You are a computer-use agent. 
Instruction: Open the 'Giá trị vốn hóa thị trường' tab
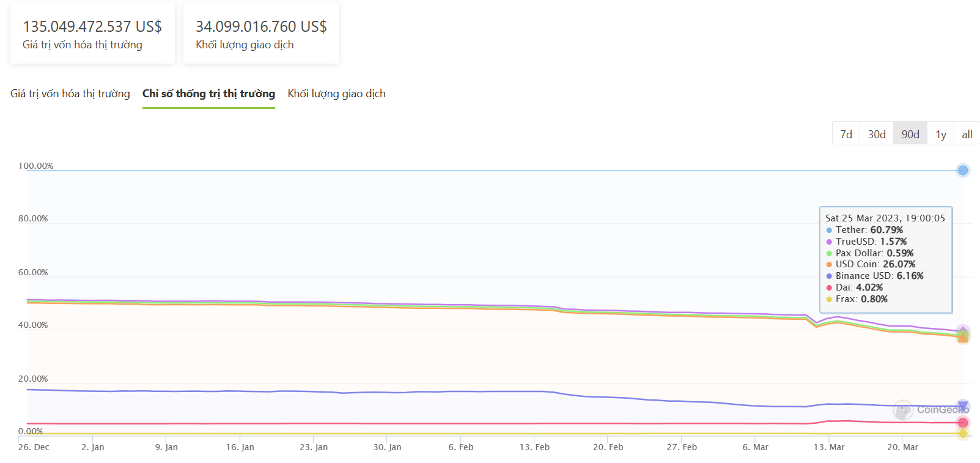point(70,94)
